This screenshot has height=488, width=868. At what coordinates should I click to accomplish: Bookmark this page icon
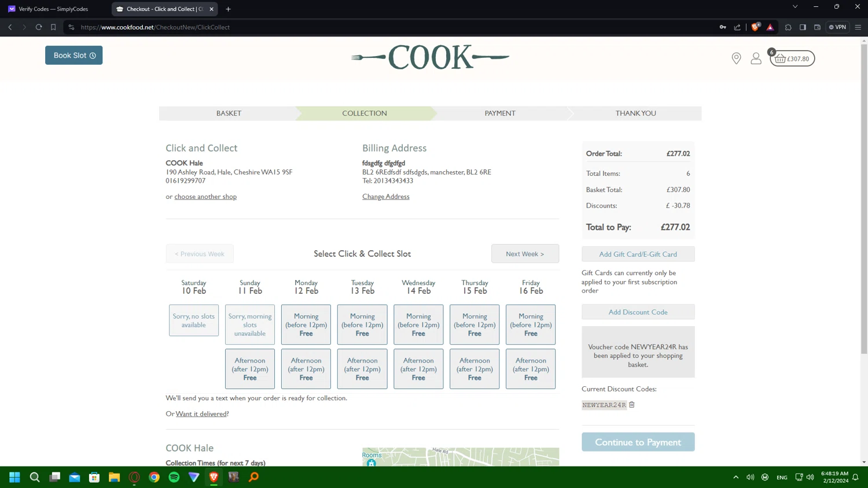[53, 27]
